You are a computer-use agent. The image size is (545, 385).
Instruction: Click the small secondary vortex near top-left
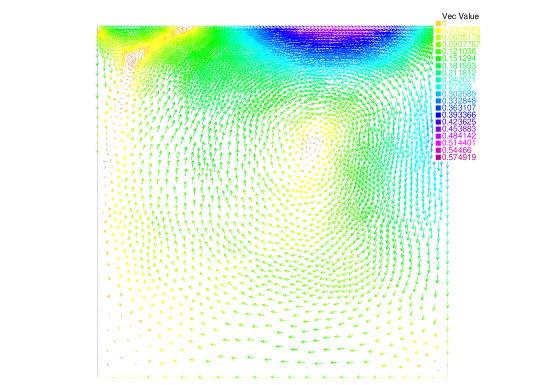pyautogui.click(x=132, y=61)
